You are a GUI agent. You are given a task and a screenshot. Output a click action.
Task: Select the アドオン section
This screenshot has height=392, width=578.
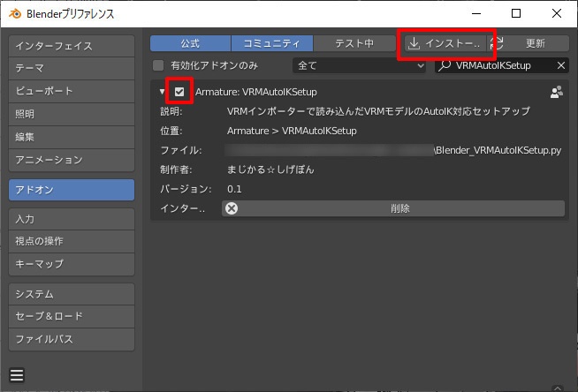point(72,190)
